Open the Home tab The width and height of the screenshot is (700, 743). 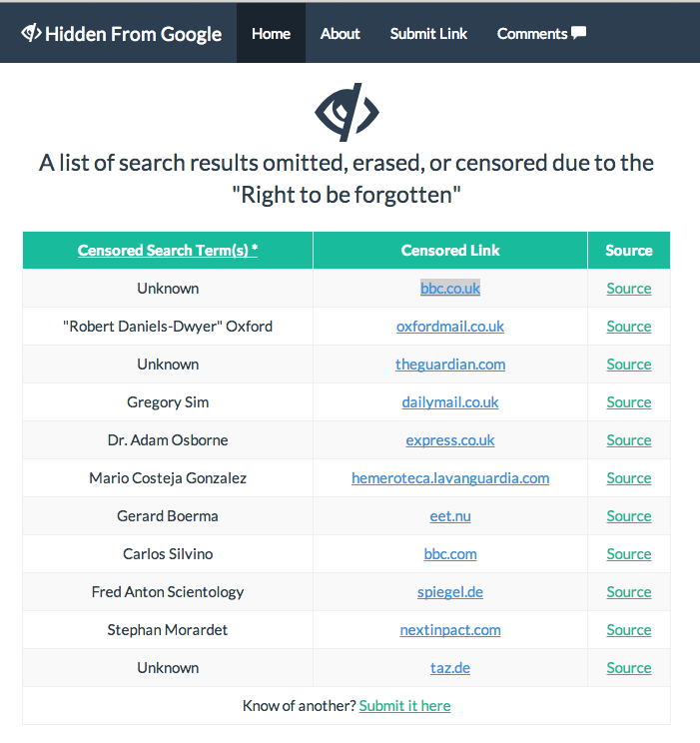pyautogui.click(x=271, y=33)
